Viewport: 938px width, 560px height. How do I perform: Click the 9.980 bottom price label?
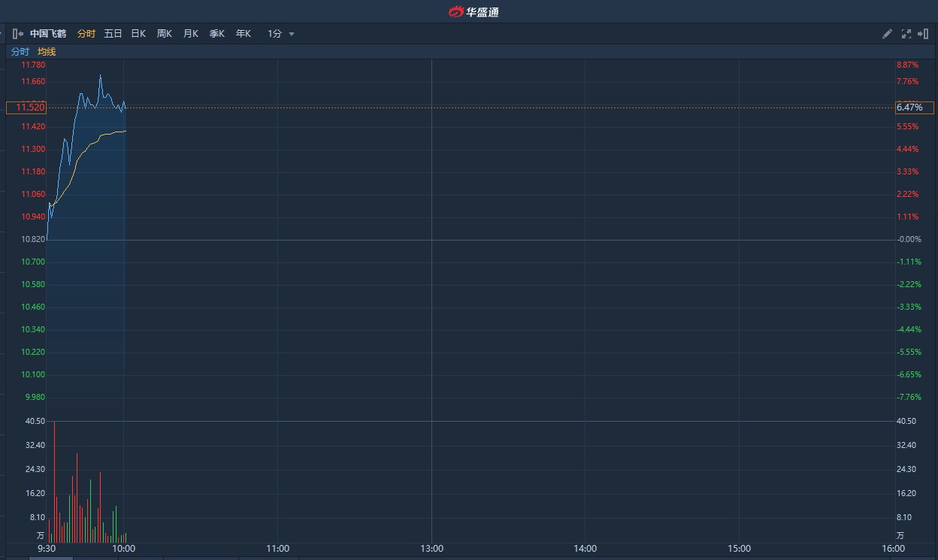(35, 397)
